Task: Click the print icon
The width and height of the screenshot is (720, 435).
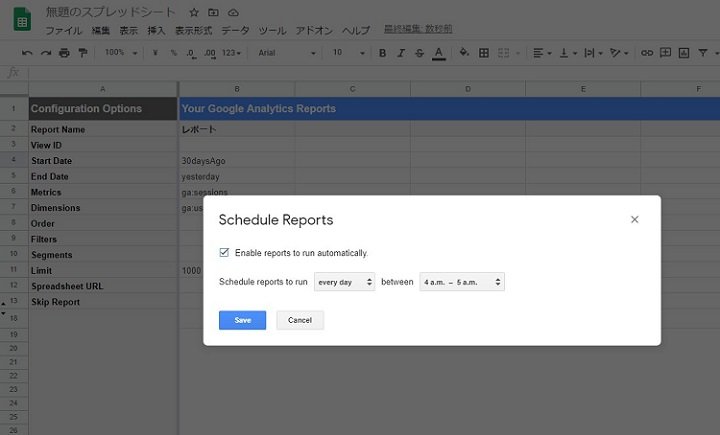Action: [x=64, y=53]
